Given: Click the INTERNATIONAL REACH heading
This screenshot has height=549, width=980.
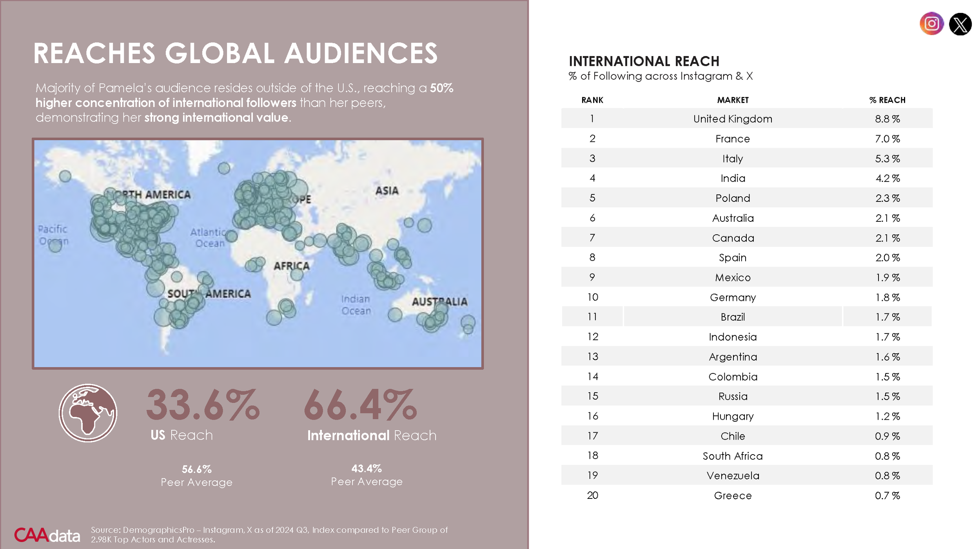Looking at the screenshot, I should coord(644,61).
